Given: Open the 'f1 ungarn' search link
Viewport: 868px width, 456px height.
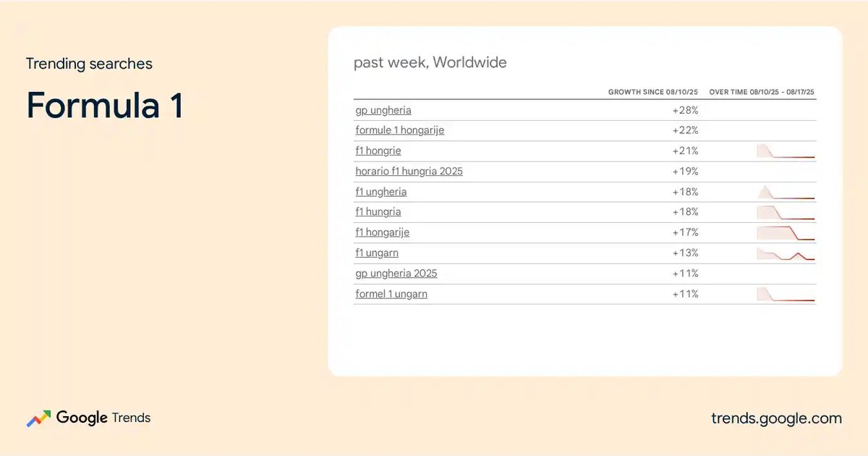Looking at the screenshot, I should coord(377,253).
